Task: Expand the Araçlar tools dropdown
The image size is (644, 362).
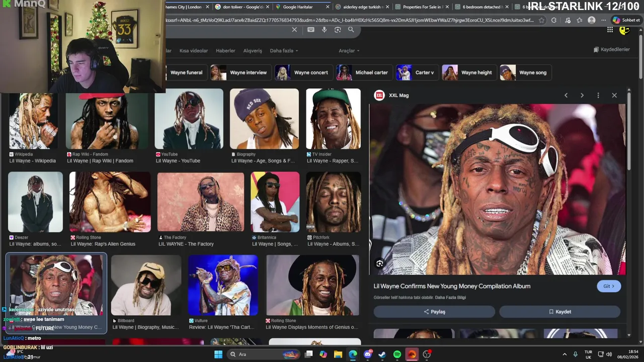Action: pyautogui.click(x=349, y=51)
